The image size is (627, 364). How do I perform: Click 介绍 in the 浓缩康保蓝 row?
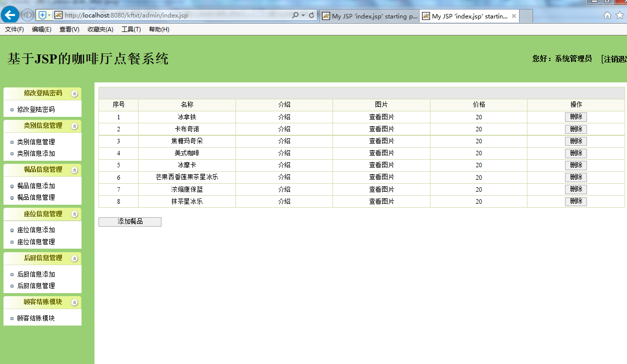284,189
